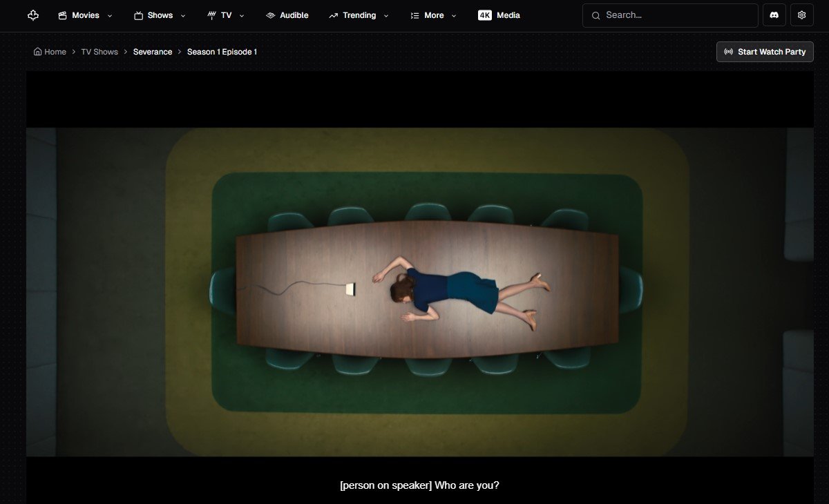
Task: Click the Audible icon
Action: pos(271,15)
